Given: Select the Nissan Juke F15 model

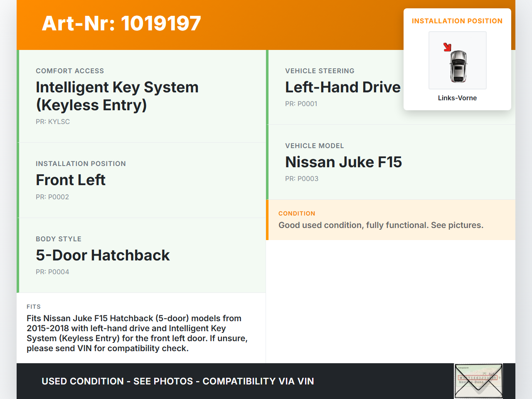Looking at the screenshot, I should pos(343,162).
